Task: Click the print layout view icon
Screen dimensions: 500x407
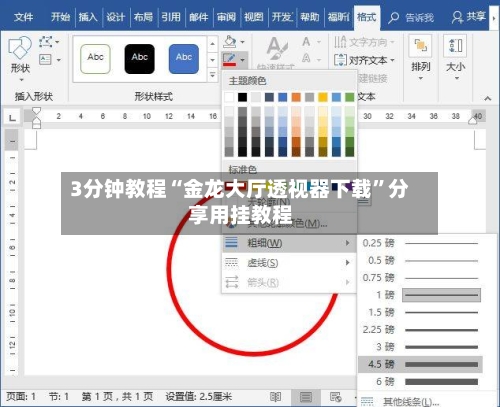Action: (306, 397)
